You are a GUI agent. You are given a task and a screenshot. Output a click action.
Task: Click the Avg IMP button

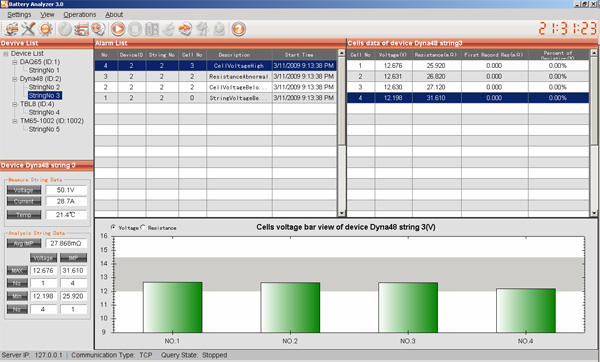click(x=24, y=243)
